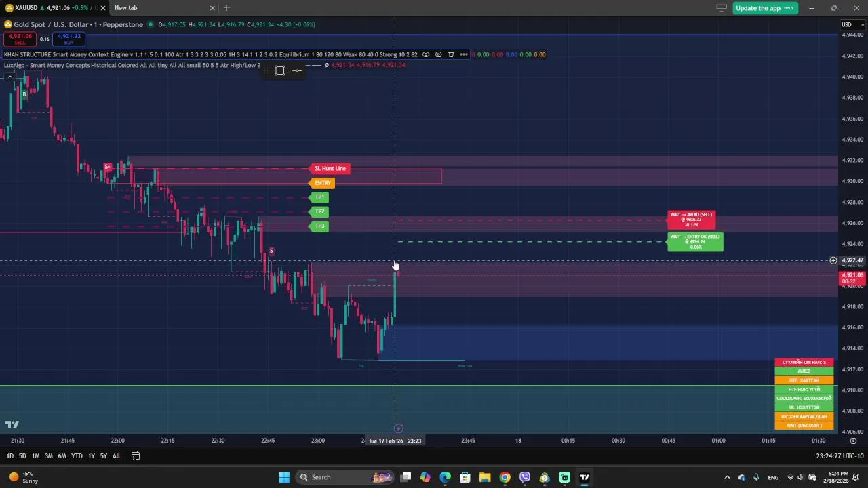Open a new tab with plus button
The width and height of the screenshot is (868, 488).
[x=226, y=8]
